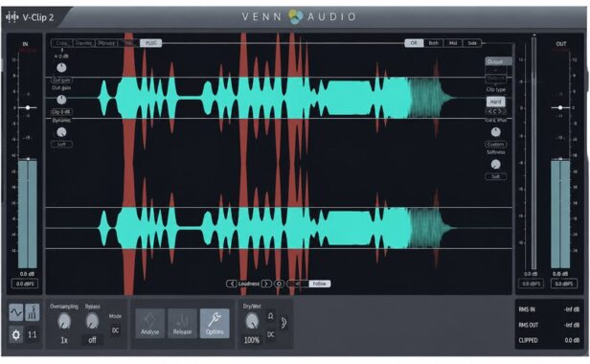Select the first tab in top-left row
The image size is (590, 364).
(61, 43)
